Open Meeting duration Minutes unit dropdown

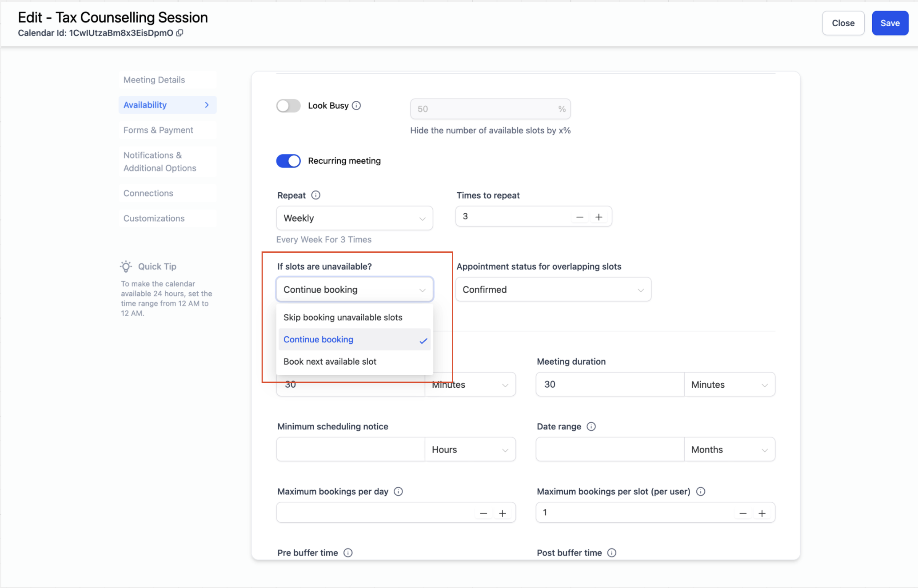click(729, 385)
